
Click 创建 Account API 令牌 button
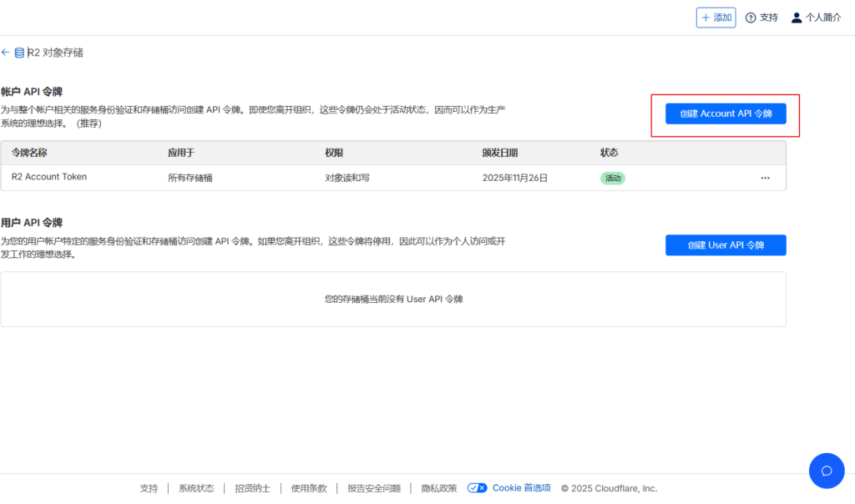(x=725, y=113)
